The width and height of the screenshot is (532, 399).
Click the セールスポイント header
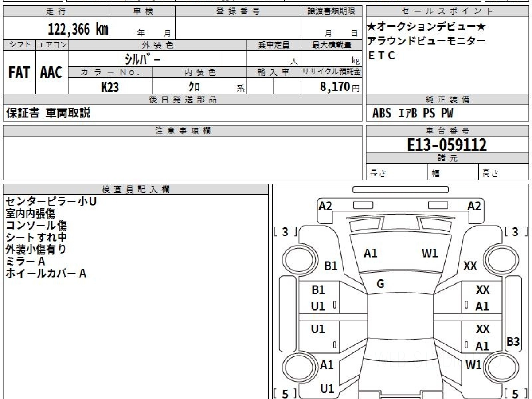click(x=448, y=12)
